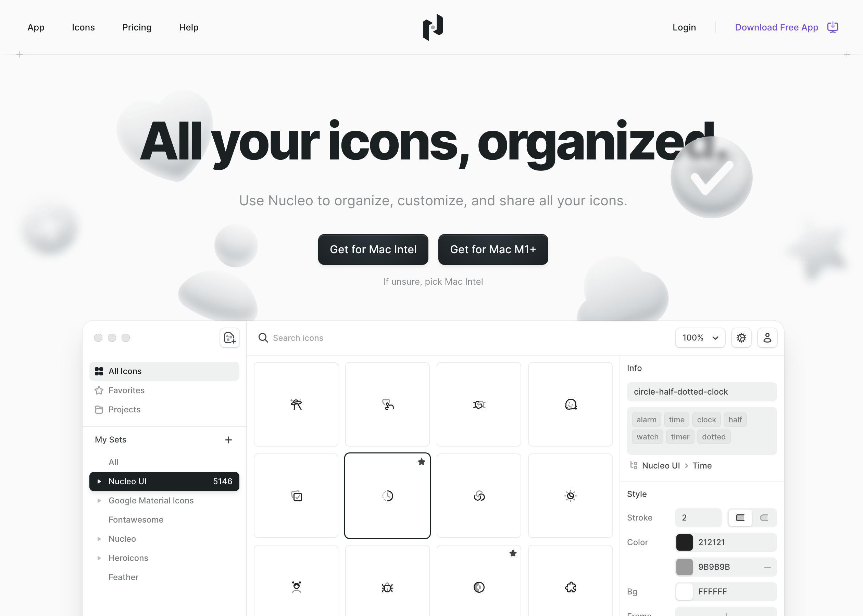
Task: Toggle the stroke style to rounded corner
Action: coord(764,517)
